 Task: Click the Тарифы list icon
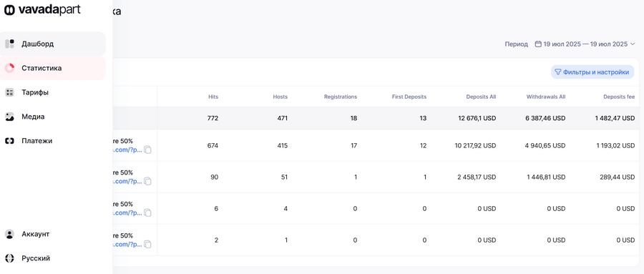[9, 92]
